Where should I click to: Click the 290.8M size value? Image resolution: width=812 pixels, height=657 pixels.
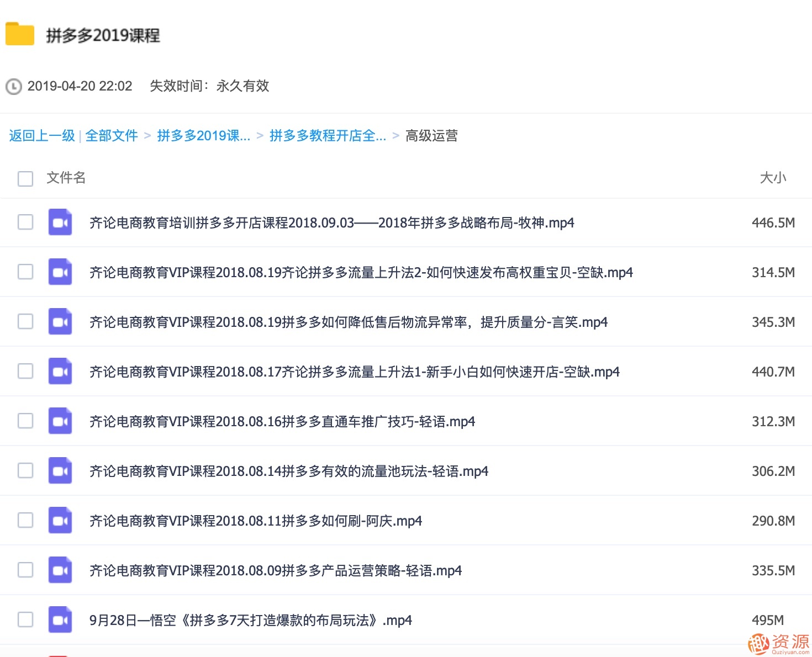tap(773, 521)
